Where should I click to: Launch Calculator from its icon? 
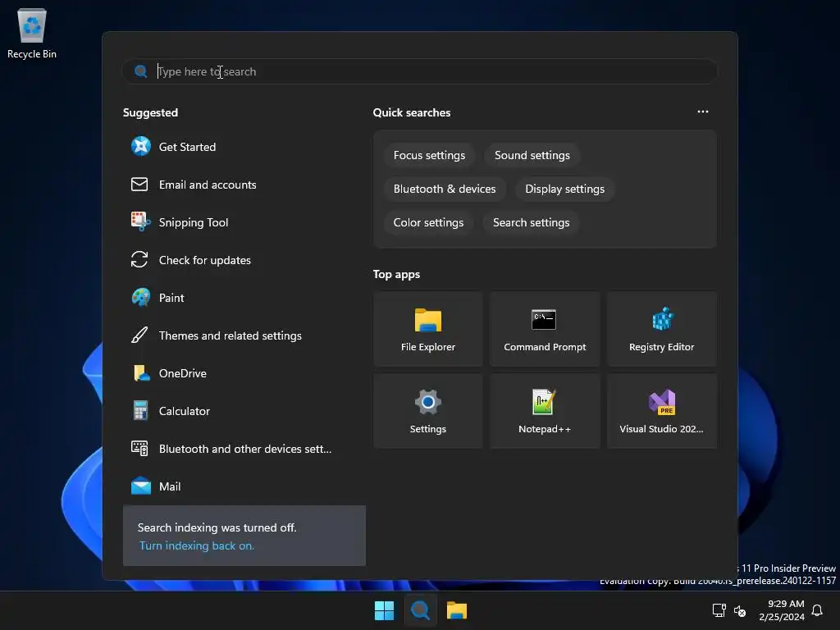pos(140,411)
